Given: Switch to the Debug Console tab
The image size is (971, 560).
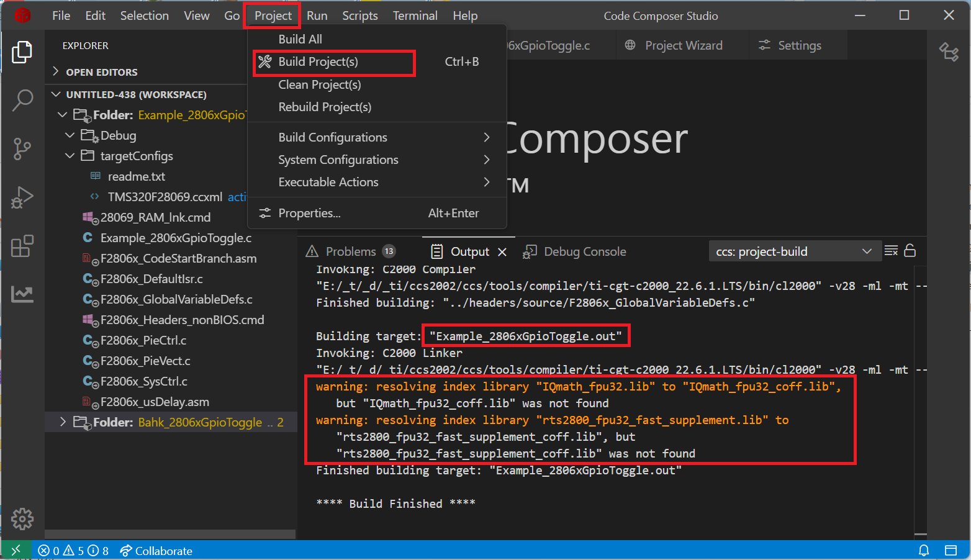Looking at the screenshot, I should point(575,251).
